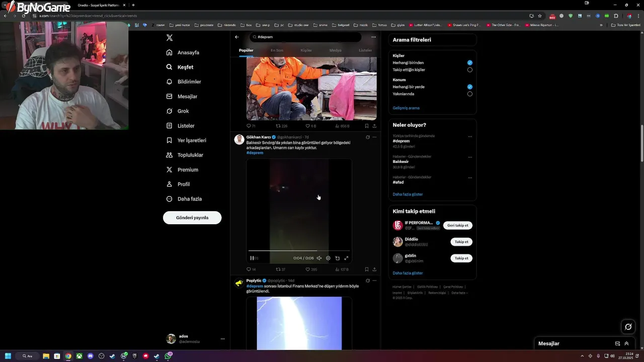This screenshot has width=644, height=362.
Task: Open Listeler in sidebar
Action: pyautogui.click(x=181, y=126)
